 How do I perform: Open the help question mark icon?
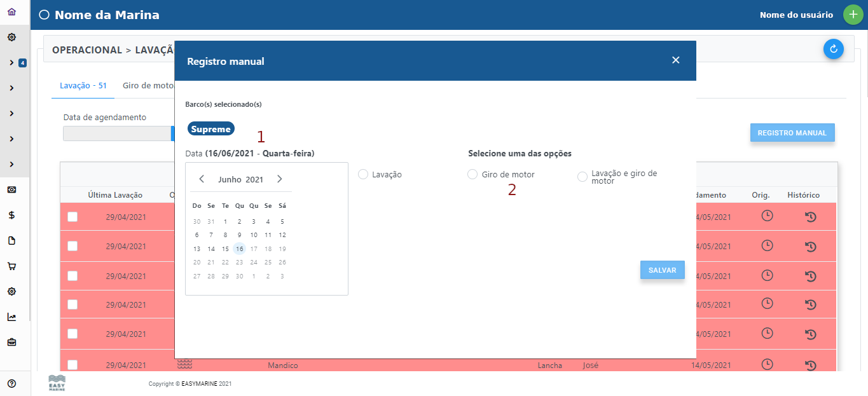pyautogui.click(x=11, y=383)
